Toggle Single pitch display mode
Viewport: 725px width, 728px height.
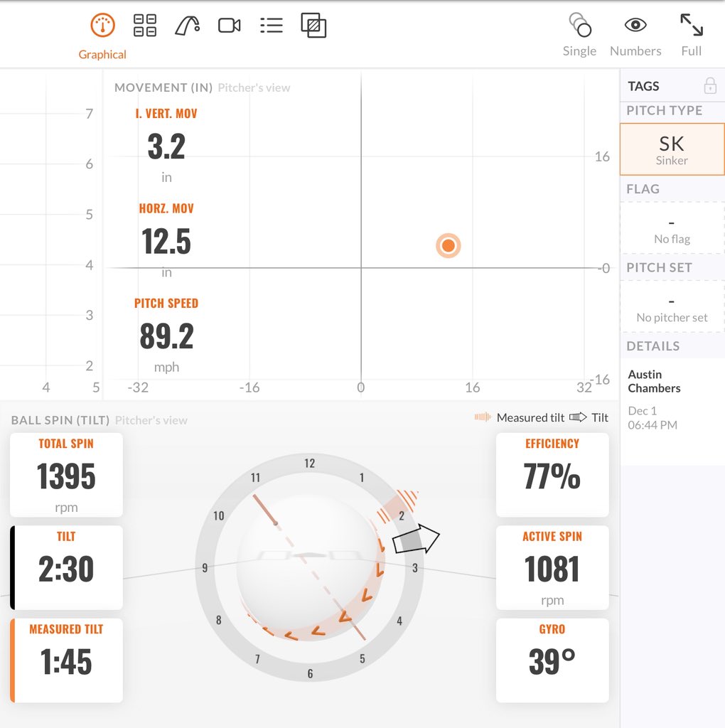coord(579,35)
